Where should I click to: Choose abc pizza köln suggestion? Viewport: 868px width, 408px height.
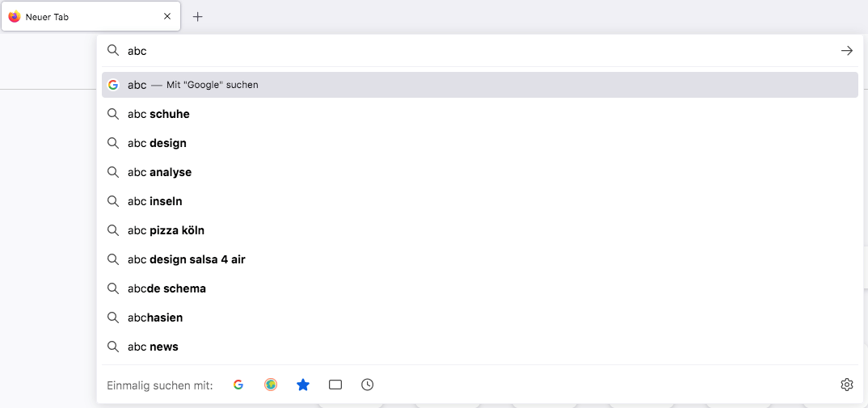(x=480, y=230)
